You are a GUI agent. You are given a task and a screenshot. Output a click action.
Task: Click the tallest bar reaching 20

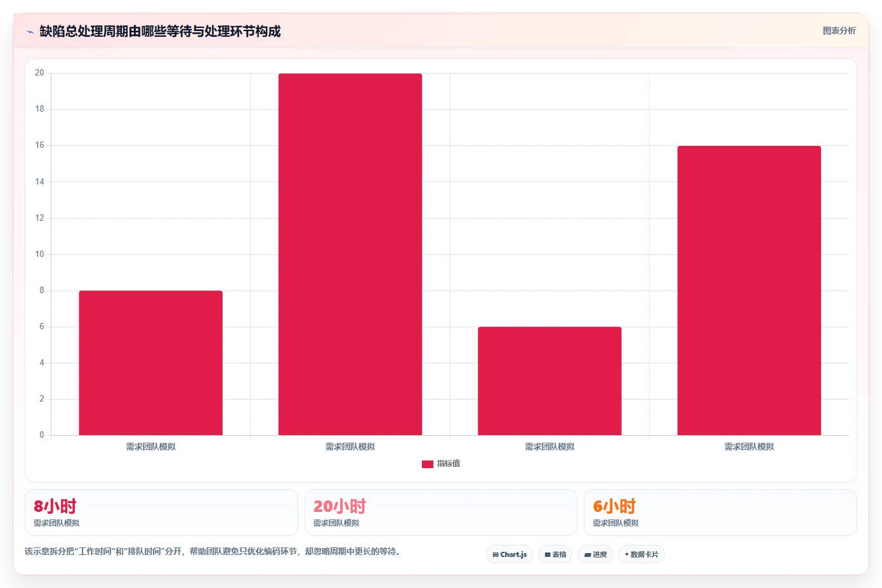[350, 254]
